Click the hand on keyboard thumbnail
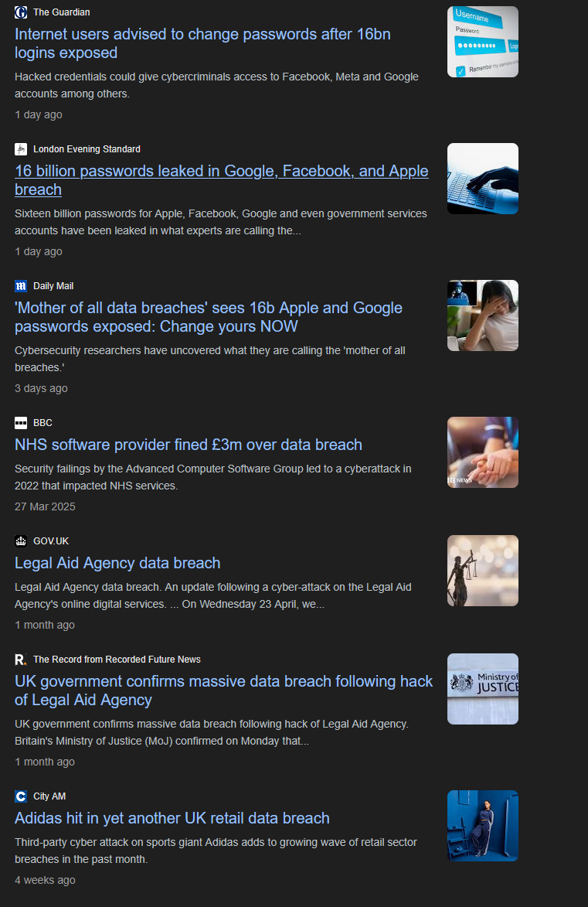 tap(483, 179)
